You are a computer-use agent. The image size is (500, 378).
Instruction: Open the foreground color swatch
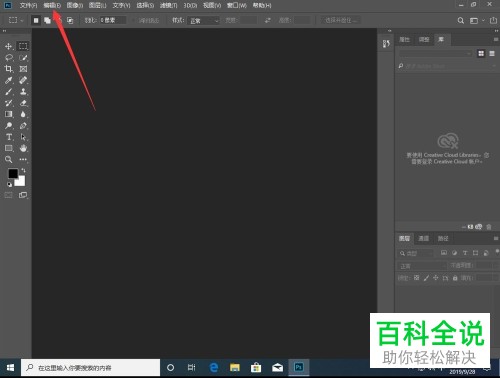[13, 173]
